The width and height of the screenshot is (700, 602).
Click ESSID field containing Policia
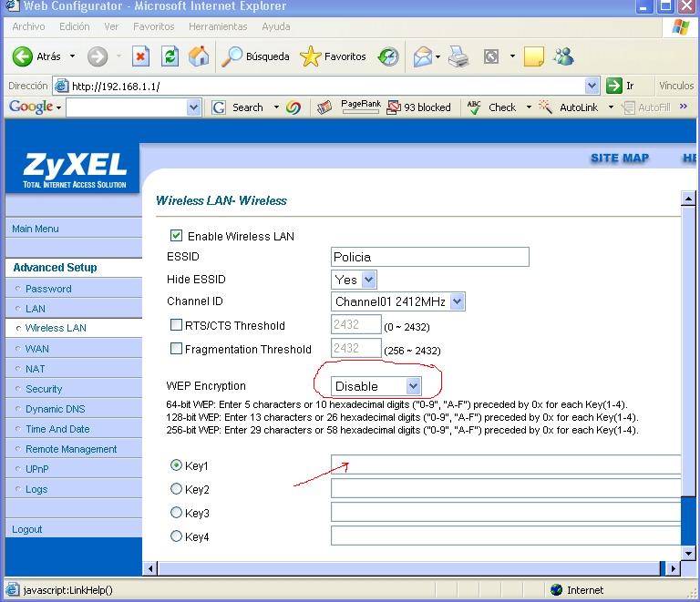click(430, 257)
